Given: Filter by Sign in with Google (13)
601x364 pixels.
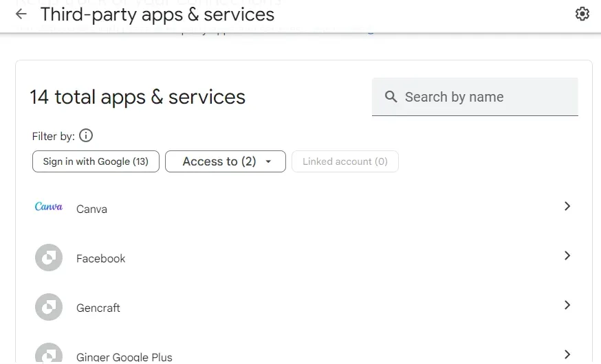Looking at the screenshot, I should [96, 161].
